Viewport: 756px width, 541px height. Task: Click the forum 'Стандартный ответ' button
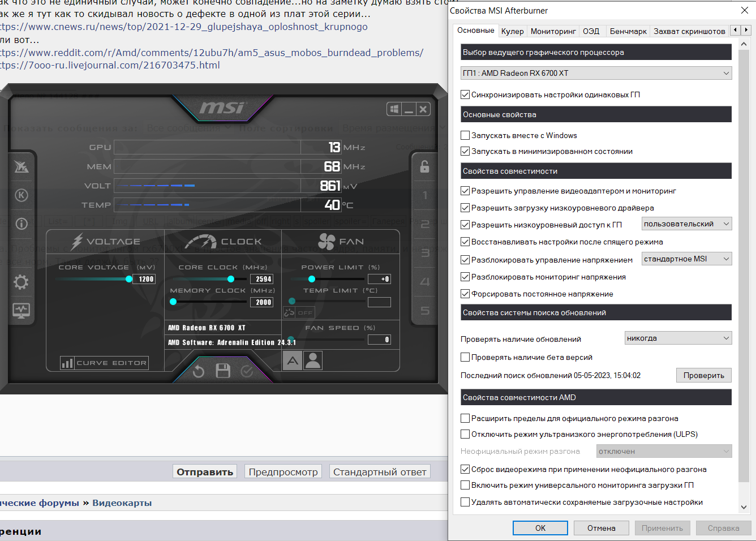click(380, 471)
